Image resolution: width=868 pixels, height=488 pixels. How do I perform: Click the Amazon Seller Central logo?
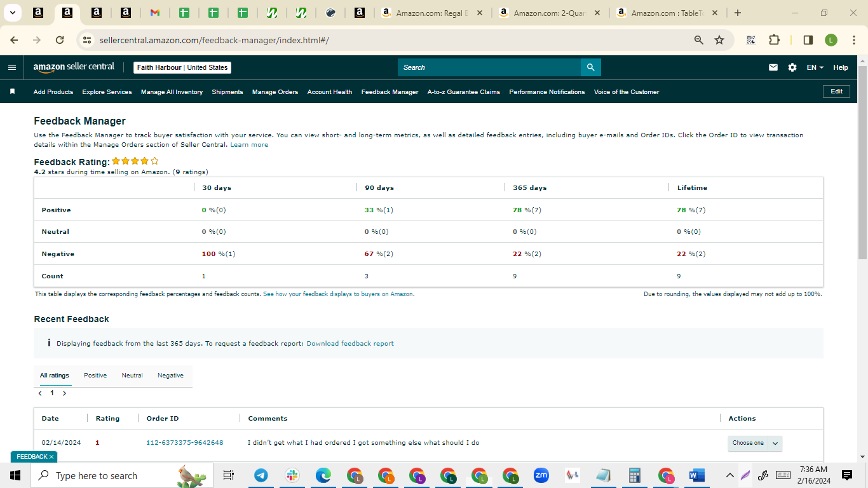(x=74, y=67)
